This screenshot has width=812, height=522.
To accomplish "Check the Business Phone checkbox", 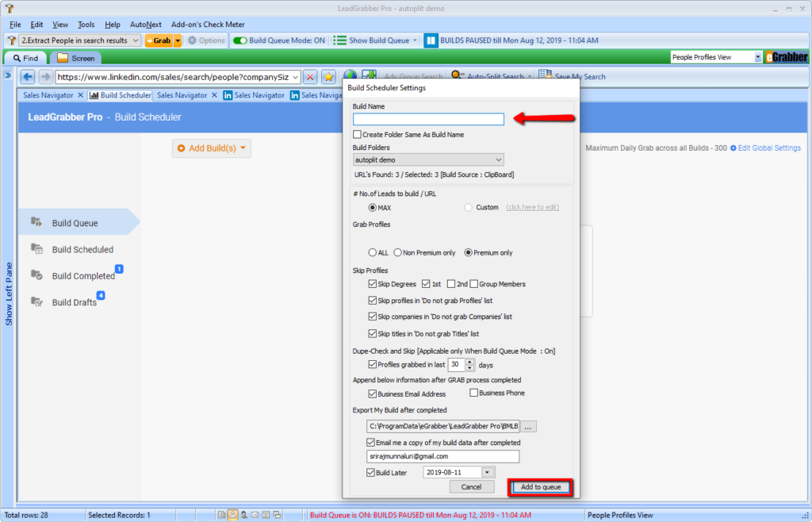I will (473, 393).
